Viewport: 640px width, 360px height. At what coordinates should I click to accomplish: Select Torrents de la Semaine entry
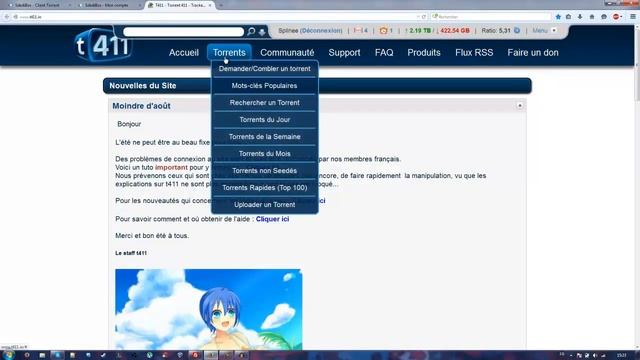point(264,137)
